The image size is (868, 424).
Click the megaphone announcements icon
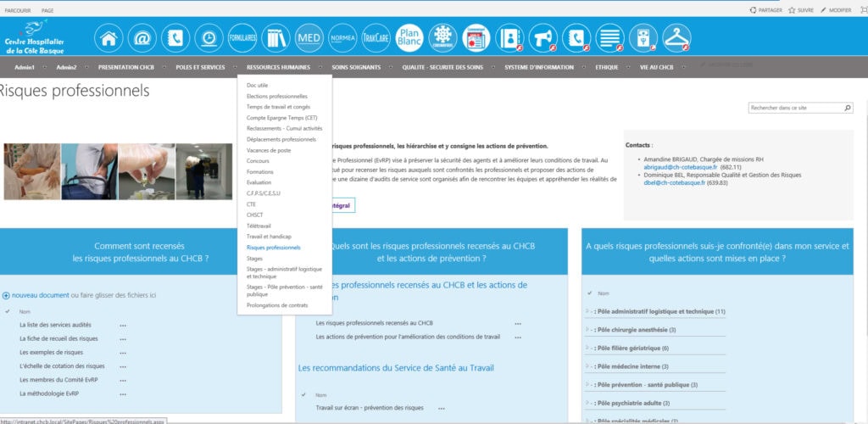coord(542,38)
